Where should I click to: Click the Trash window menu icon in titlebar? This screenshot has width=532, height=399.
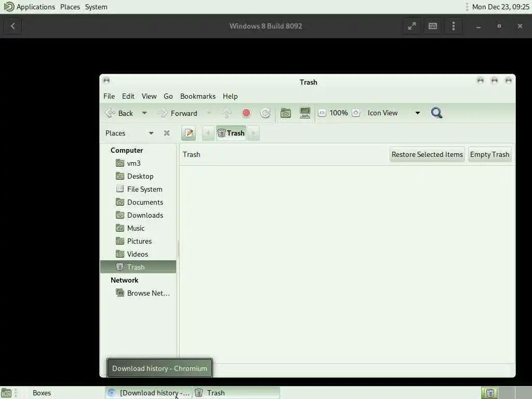[107, 81]
